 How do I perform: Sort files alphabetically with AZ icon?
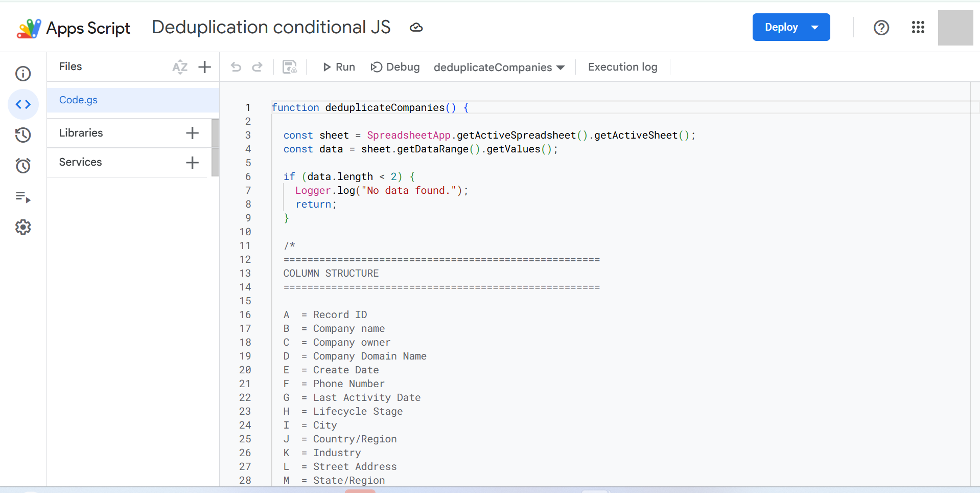(180, 67)
